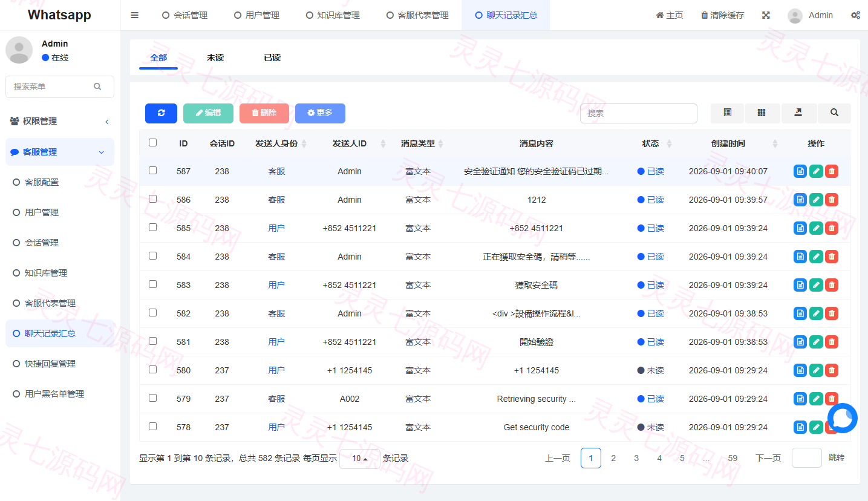
Task: Delete record 585 using trash icon
Action: pos(832,228)
